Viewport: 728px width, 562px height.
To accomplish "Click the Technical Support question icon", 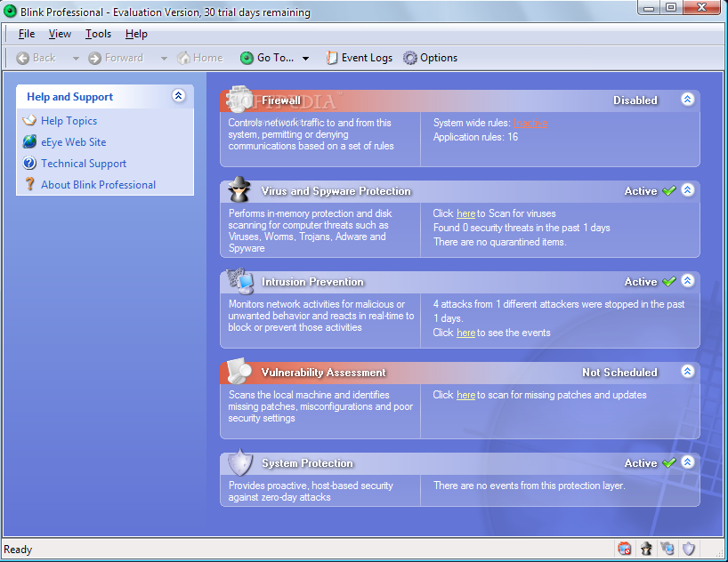I will (29, 163).
